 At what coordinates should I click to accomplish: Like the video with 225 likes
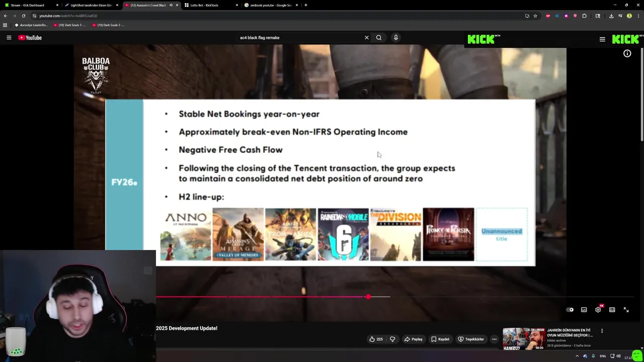pos(376,339)
